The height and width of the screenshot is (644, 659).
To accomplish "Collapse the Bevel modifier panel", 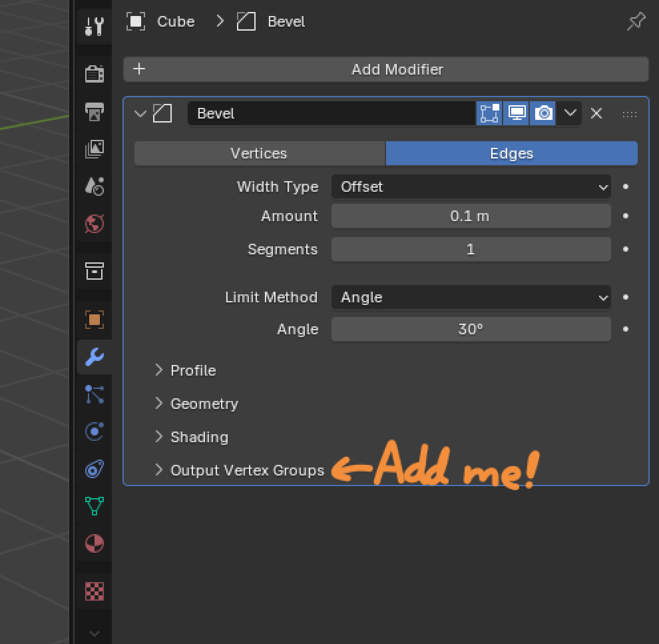I will coord(140,113).
